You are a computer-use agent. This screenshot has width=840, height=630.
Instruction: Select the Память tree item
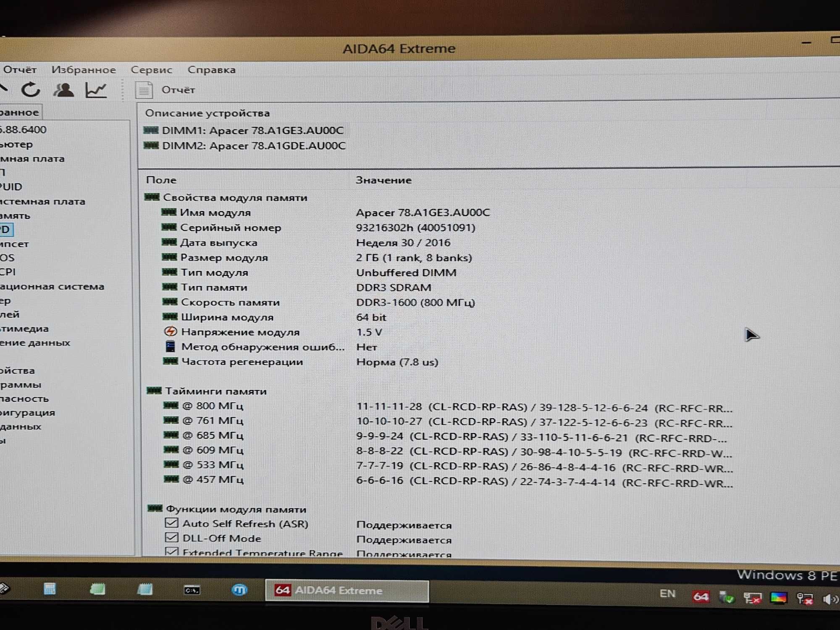click(15, 215)
